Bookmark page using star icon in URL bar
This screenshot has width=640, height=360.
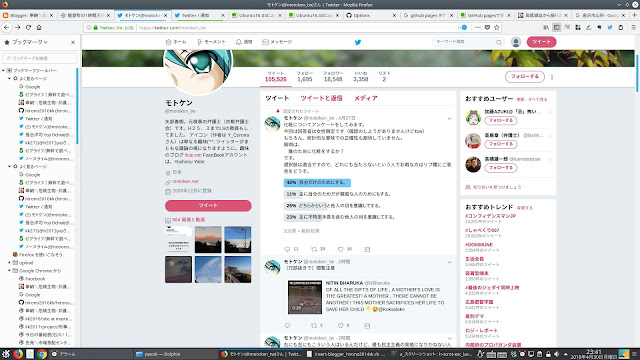[496, 27]
